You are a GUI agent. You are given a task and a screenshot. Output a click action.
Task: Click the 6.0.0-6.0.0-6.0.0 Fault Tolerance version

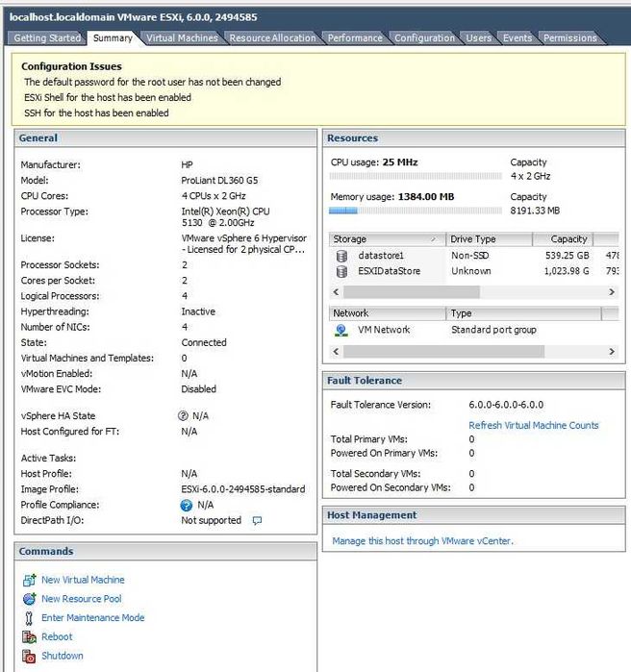(506, 405)
